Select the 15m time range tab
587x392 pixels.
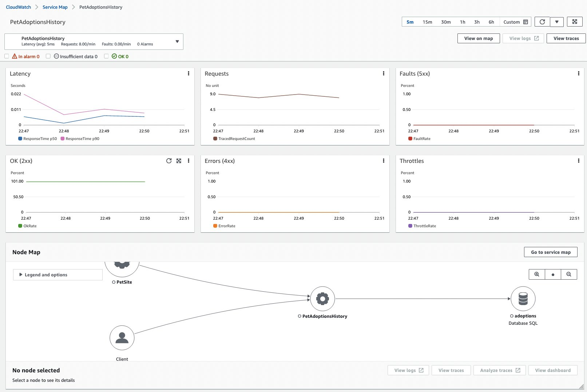coord(427,22)
